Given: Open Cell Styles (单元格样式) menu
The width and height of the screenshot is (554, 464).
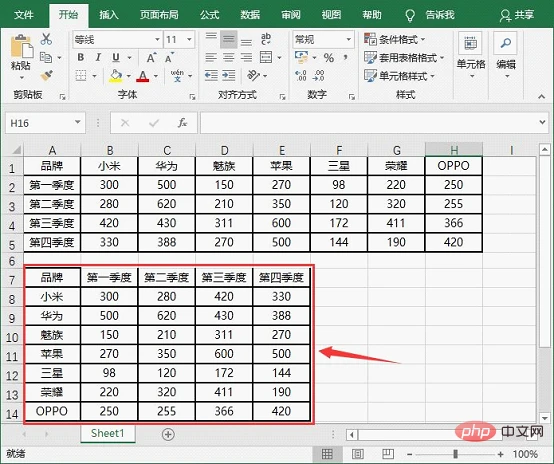Looking at the screenshot, I should (400, 76).
